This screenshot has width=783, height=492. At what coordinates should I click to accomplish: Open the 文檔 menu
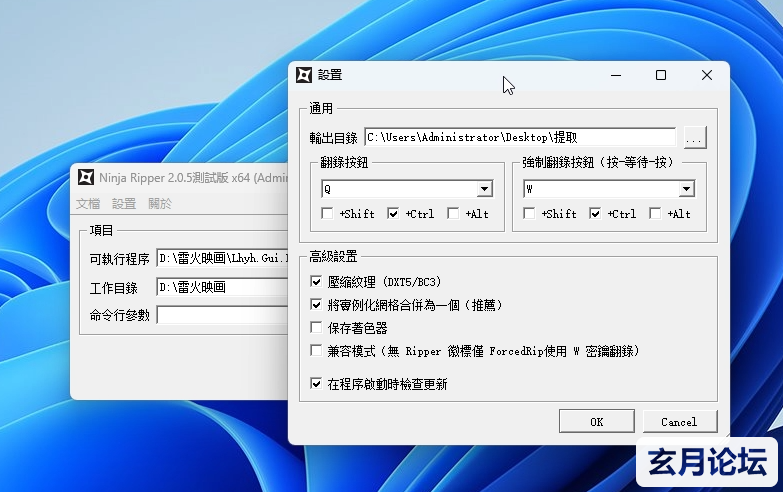88,204
